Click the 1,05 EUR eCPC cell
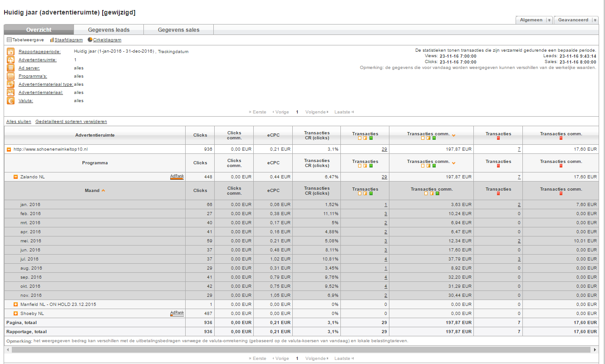The width and height of the screenshot is (605, 364). (280, 295)
